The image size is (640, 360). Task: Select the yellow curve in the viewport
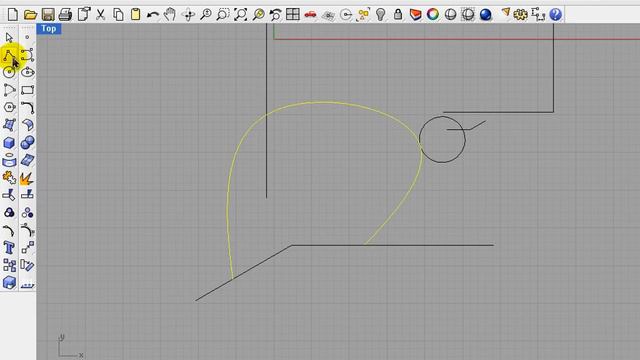pyautogui.click(x=323, y=102)
